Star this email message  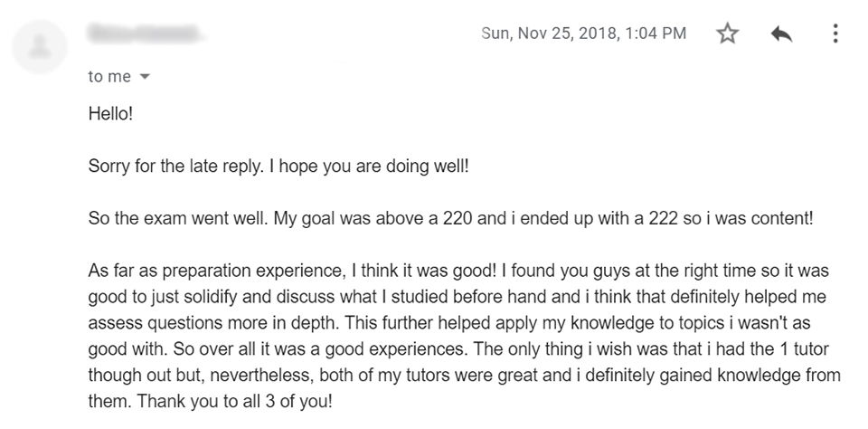(x=727, y=33)
